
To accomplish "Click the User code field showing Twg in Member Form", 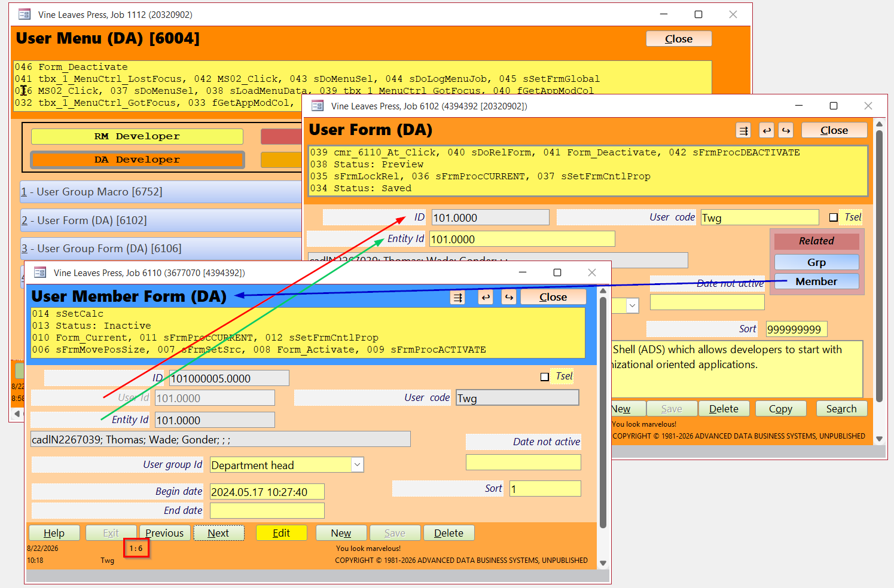I will pyautogui.click(x=517, y=398).
